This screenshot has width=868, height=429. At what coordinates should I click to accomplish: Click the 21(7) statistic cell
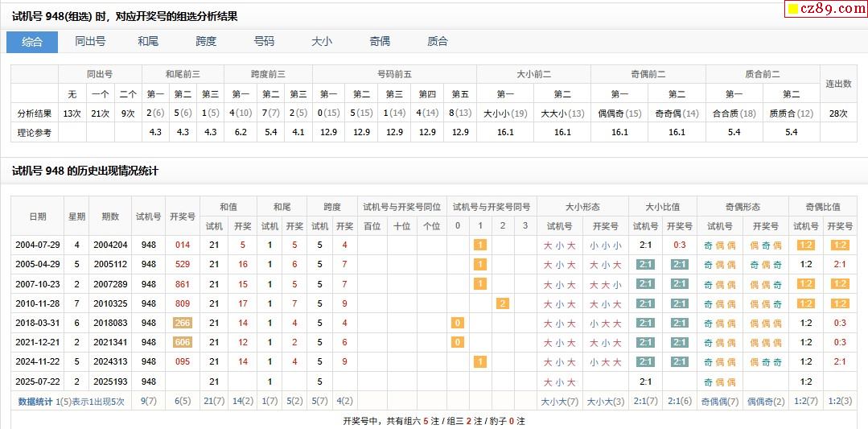pyautogui.click(x=214, y=402)
